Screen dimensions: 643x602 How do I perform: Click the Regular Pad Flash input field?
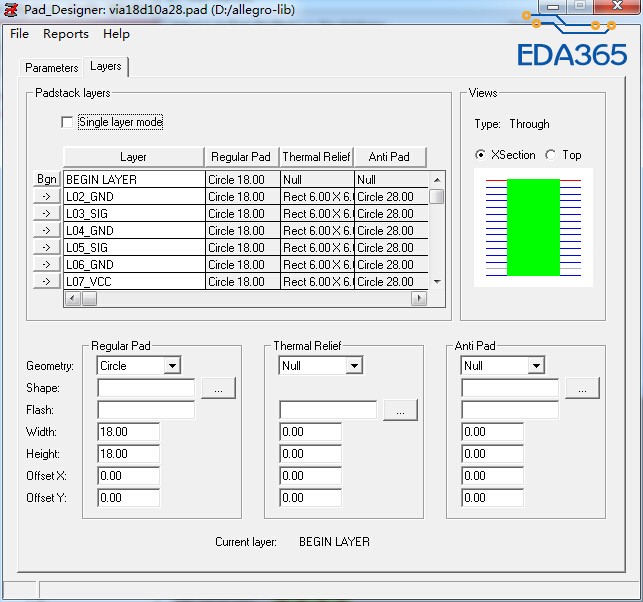click(x=146, y=410)
